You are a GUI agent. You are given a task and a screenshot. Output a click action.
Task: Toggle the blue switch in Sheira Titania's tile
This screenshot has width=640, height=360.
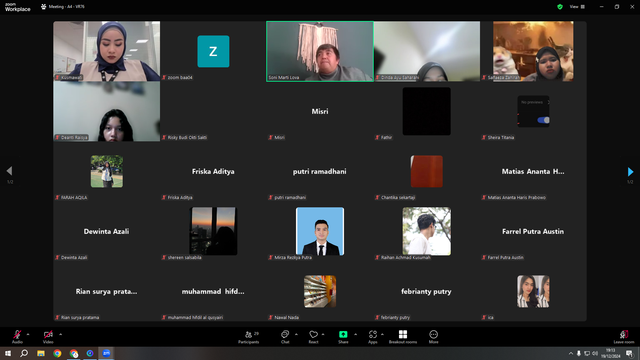click(x=543, y=120)
